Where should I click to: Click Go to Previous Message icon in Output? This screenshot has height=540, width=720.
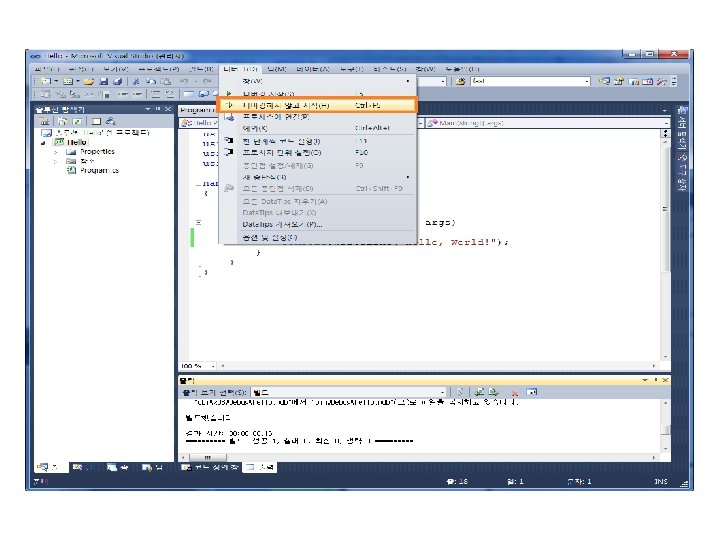pos(479,392)
